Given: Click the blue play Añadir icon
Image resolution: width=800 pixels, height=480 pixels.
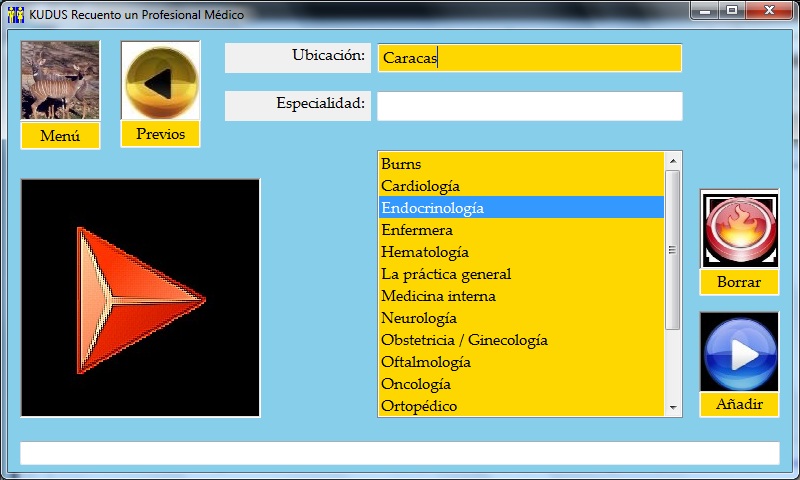Looking at the screenshot, I should point(739,352).
